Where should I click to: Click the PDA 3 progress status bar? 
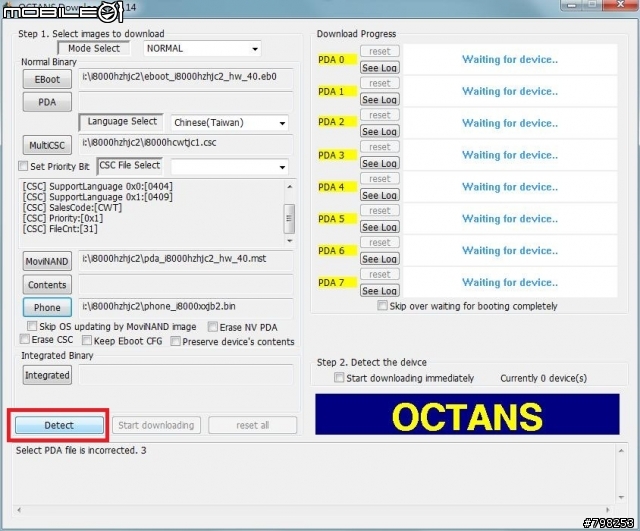[510, 155]
